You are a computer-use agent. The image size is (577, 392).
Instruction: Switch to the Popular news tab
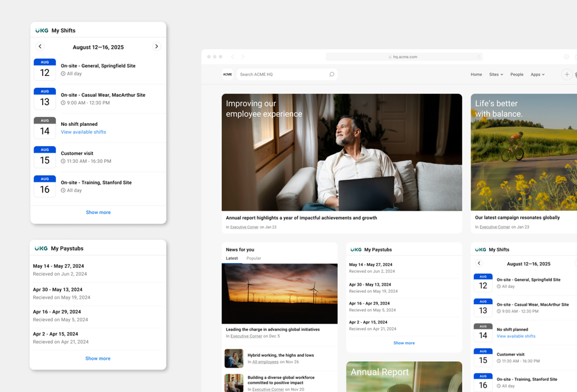click(254, 258)
